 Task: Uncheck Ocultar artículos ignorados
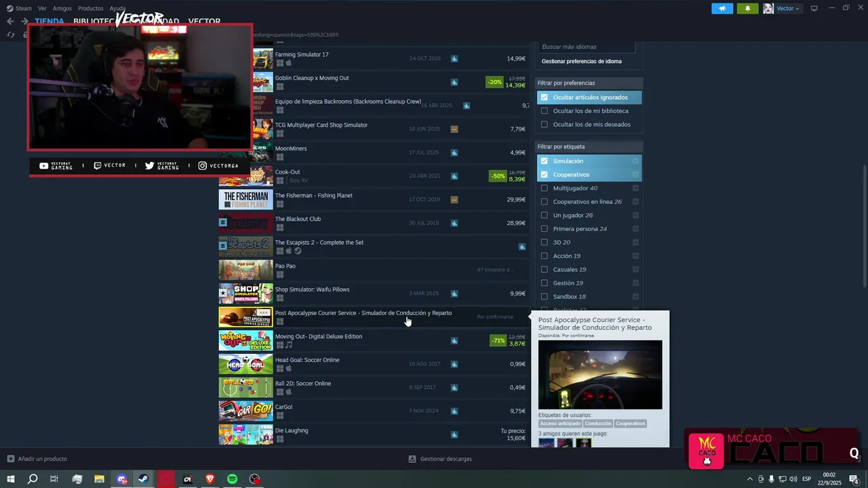pyautogui.click(x=544, y=98)
